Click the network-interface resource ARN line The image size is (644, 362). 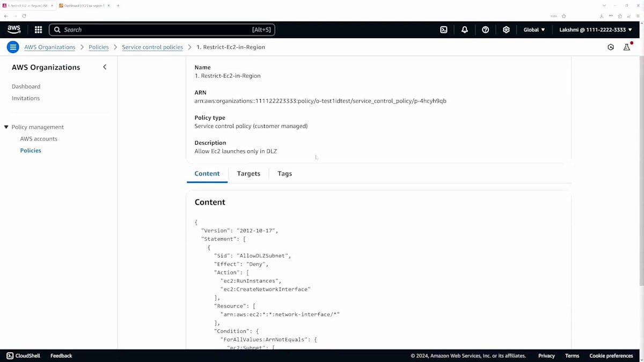(x=280, y=314)
